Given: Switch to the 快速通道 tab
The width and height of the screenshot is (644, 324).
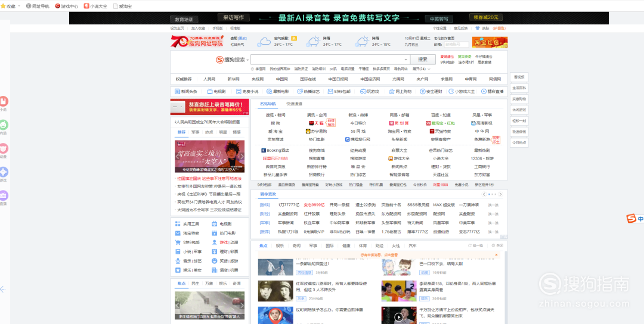Looking at the screenshot, I should point(294,104).
